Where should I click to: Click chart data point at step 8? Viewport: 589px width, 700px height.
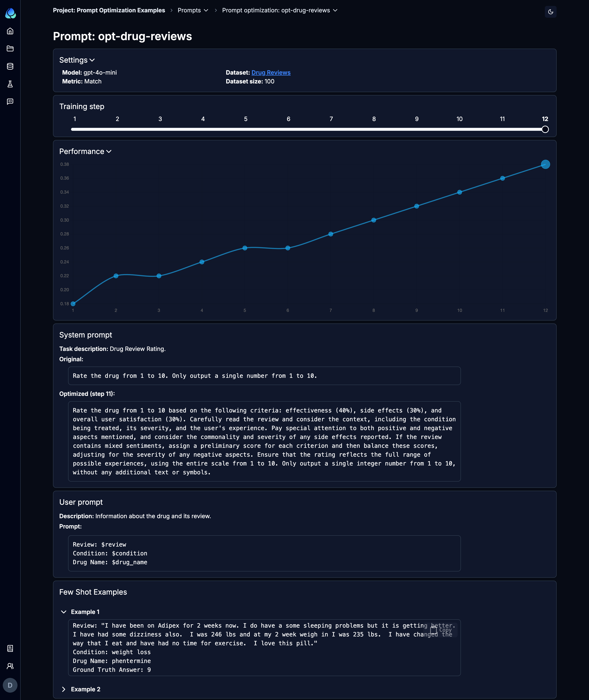pyautogui.click(x=374, y=220)
